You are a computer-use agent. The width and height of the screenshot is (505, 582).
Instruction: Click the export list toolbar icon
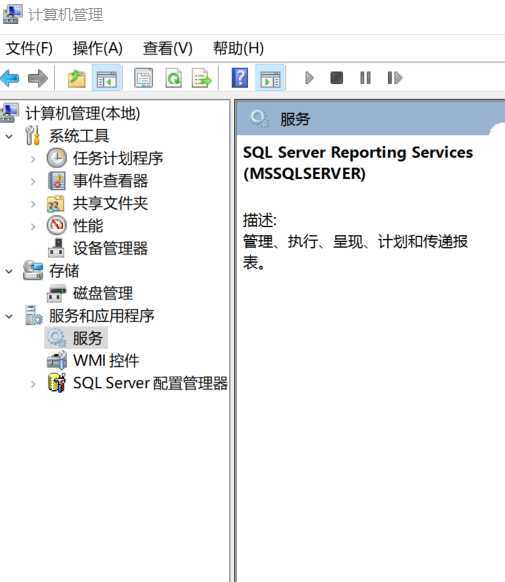tap(201, 78)
